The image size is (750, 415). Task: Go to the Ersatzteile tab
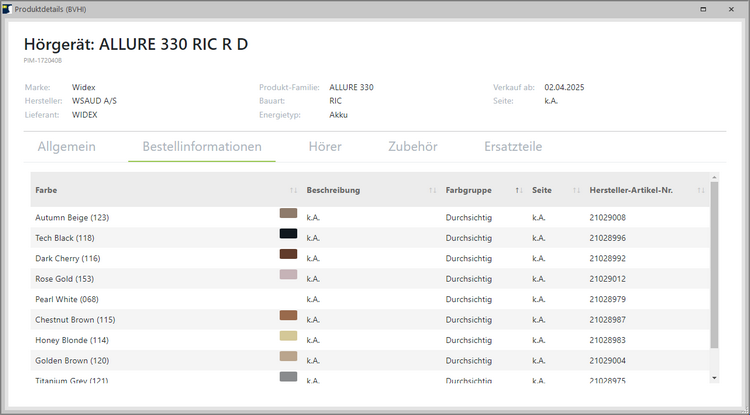tap(513, 146)
